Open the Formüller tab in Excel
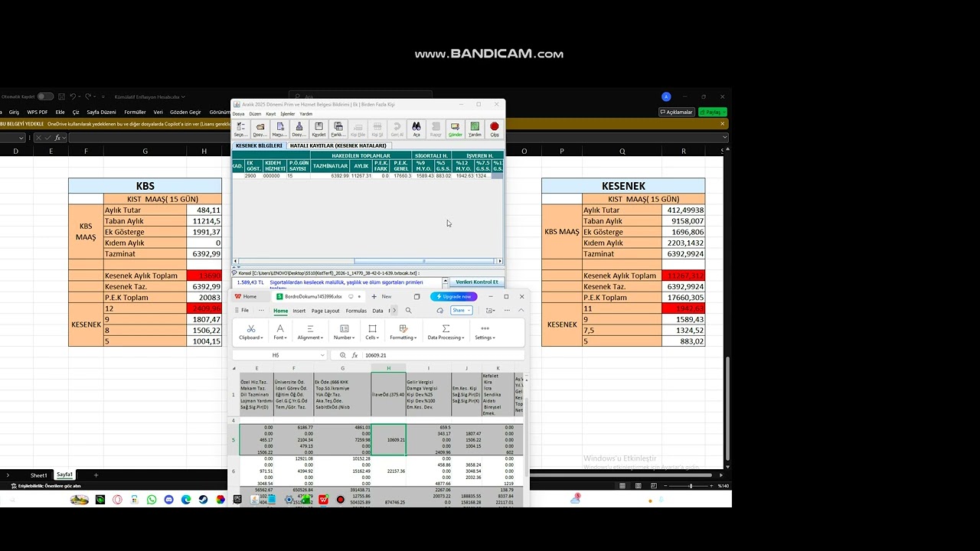Viewport: 980px width, 551px height. (136, 112)
